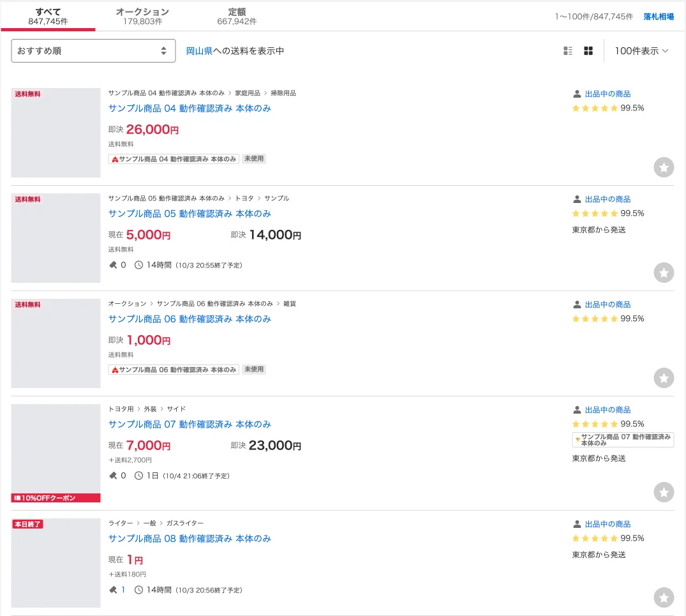686x616 pixels.
Task: Click 掃除用品 category breadcrumb
Action: (283, 93)
